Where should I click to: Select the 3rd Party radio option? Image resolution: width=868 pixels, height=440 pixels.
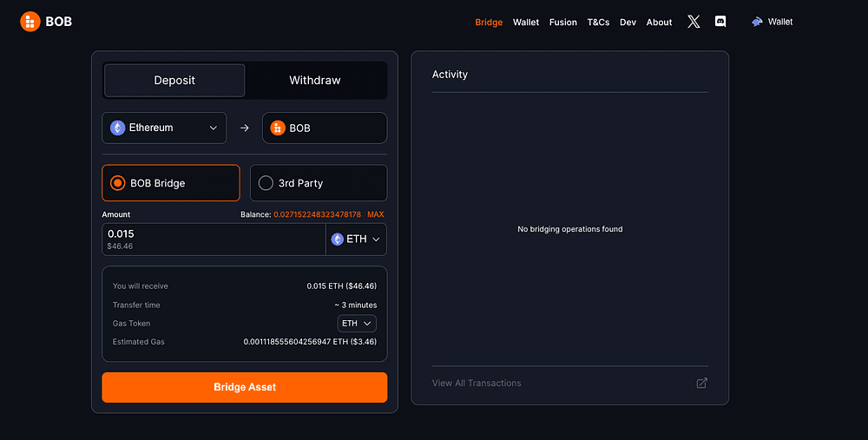pyautogui.click(x=319, y=182)
